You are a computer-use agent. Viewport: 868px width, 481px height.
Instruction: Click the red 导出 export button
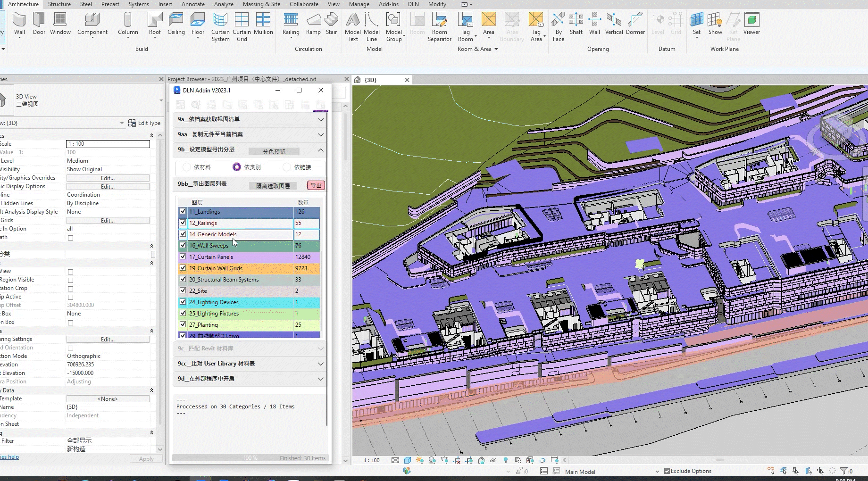click(x=316, y=185)
